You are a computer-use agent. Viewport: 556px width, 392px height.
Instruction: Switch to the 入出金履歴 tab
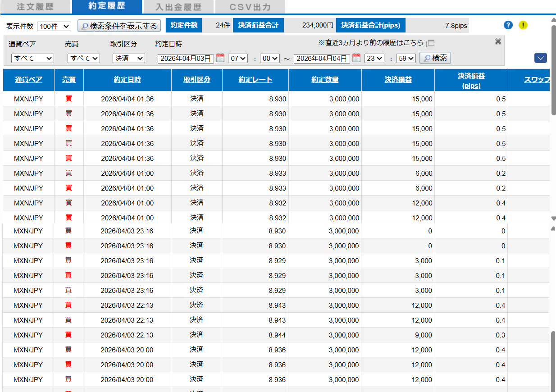tap(178, 7)
